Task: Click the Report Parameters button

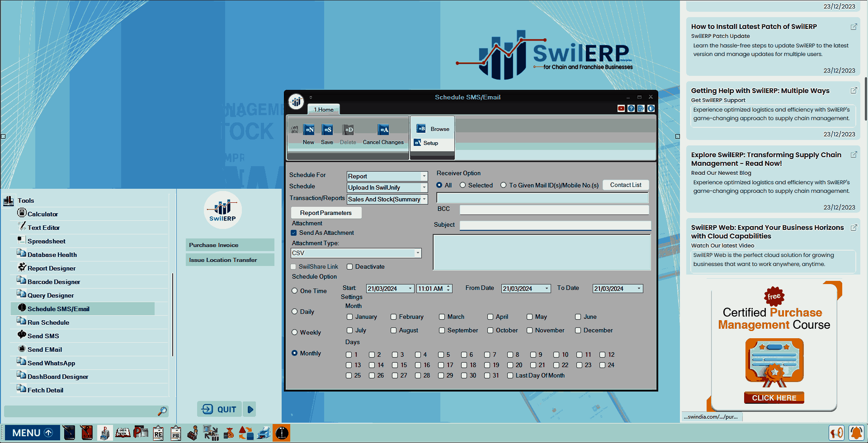Action: [326, 213]
